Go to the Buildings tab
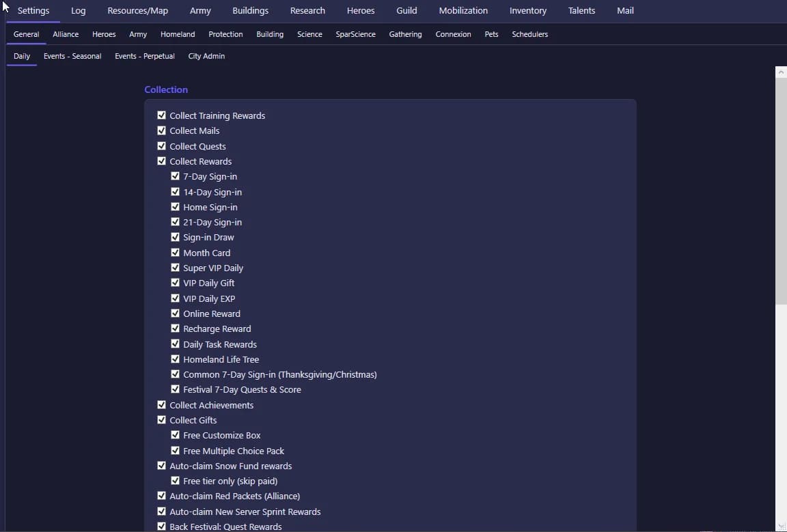The image size is (787, 532). point(251,10)
